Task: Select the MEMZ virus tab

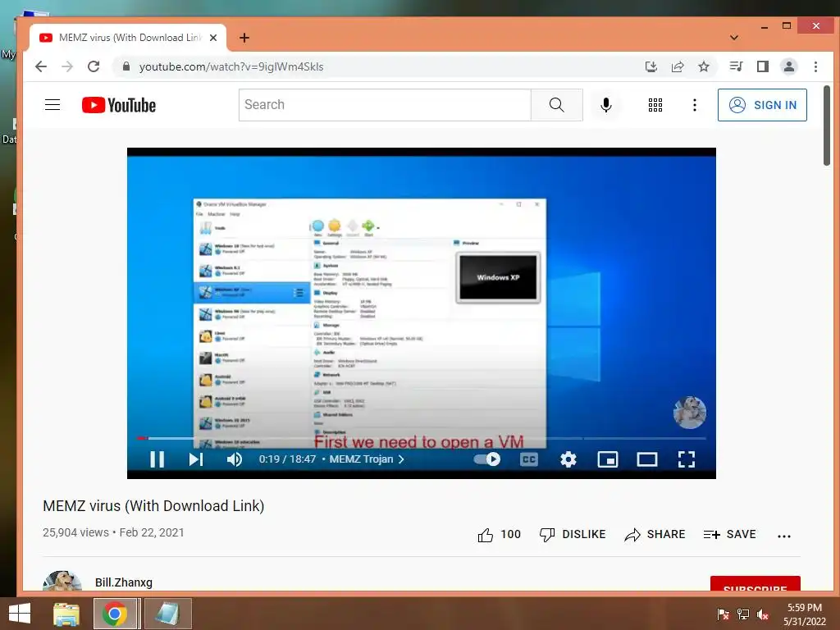Action: pyautogui.click(x=127, y=38)
